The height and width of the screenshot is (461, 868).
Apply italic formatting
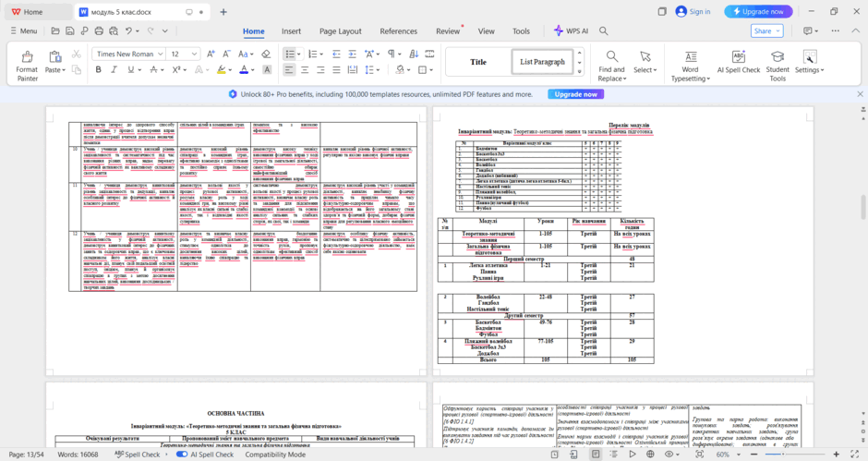coord(114,70)
